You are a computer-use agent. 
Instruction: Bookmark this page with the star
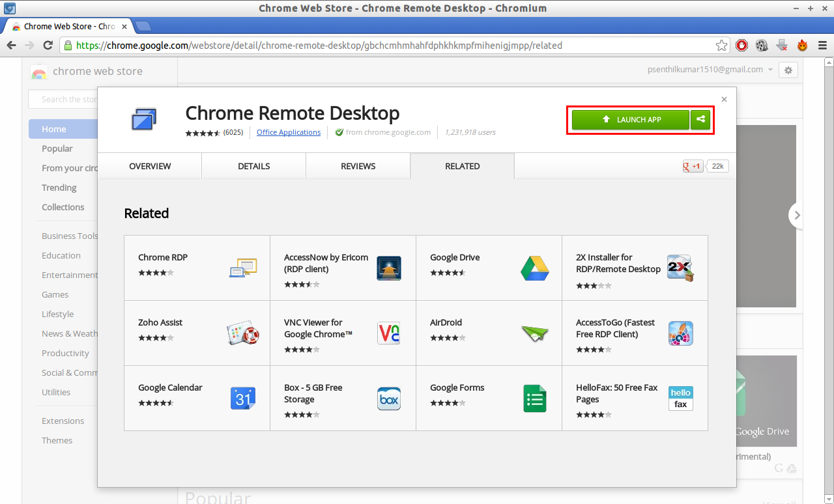coord(721,46)
